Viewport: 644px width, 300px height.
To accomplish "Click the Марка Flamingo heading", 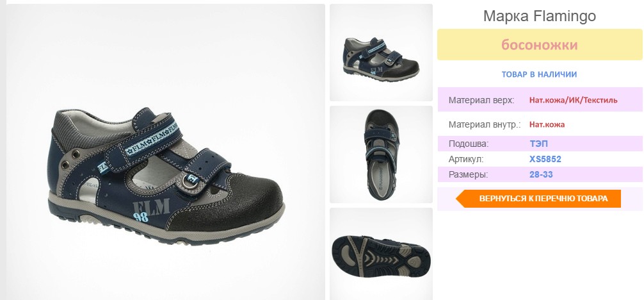I will point(539,16).
